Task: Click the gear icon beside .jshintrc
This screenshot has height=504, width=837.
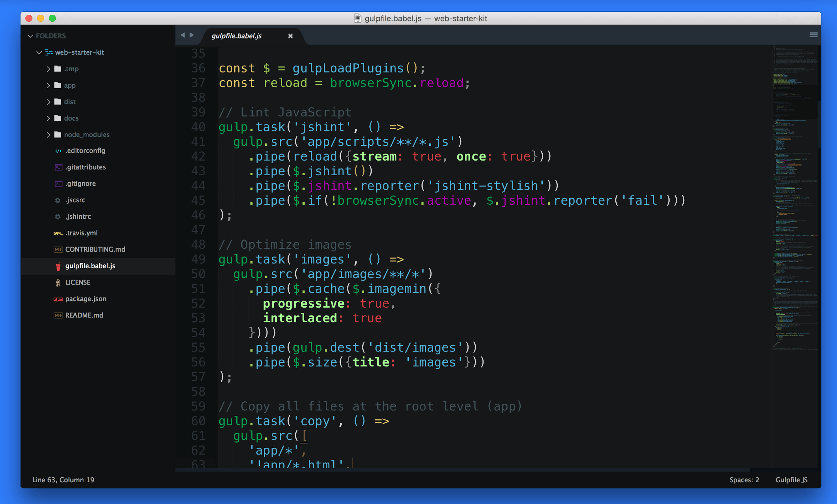Action: pyautogui.click(x=58, y=216)
